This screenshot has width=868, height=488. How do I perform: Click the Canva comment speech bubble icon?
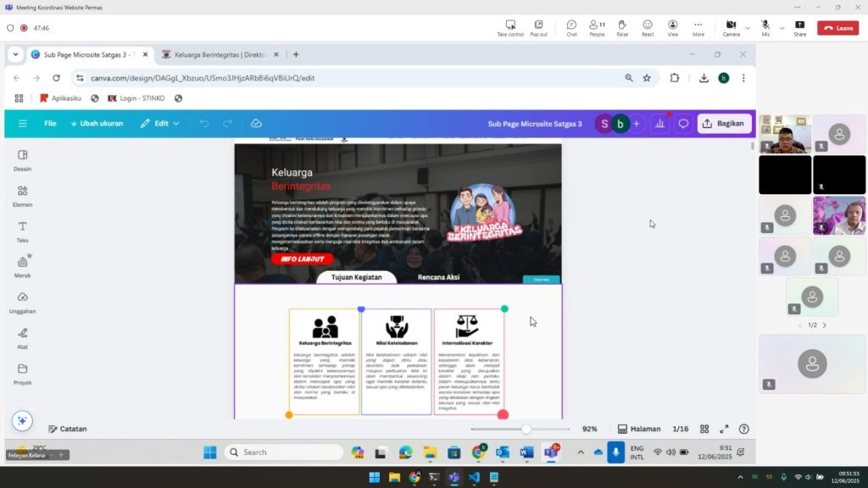683,124
